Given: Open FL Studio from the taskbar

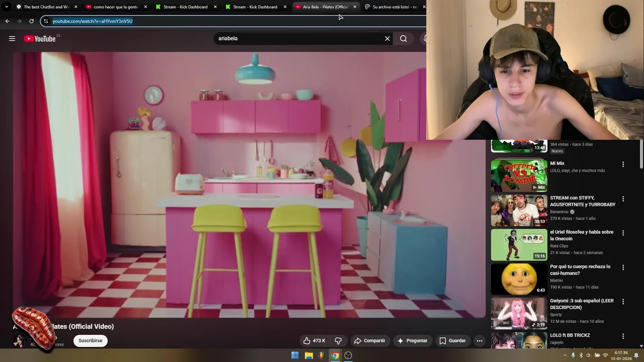Looking at the screenshot, I should tap(322, 355).
